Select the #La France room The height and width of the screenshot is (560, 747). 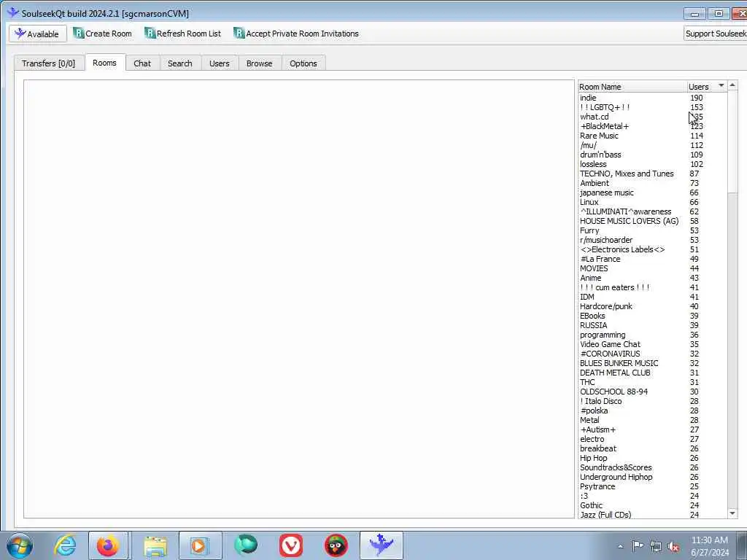tap(651, 259)
